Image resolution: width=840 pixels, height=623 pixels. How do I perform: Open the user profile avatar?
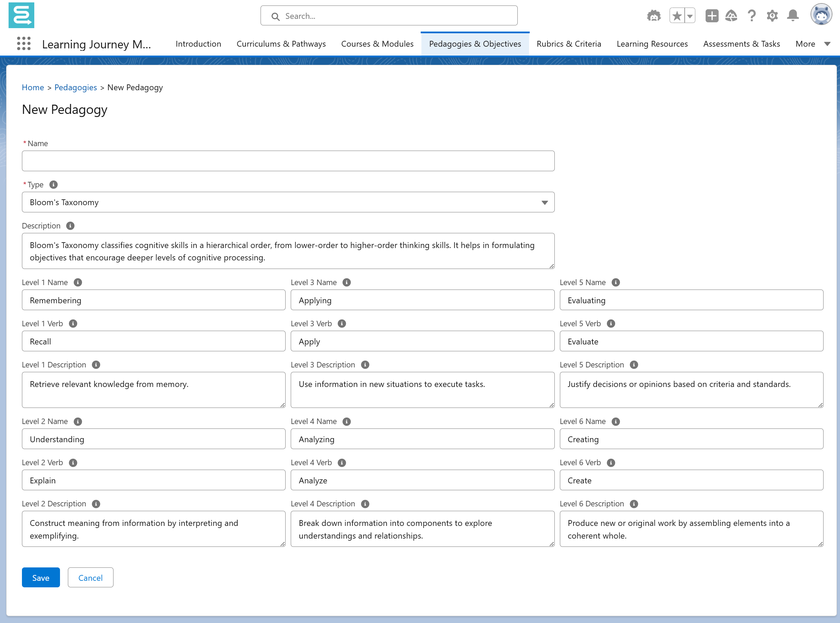[821, 15]
